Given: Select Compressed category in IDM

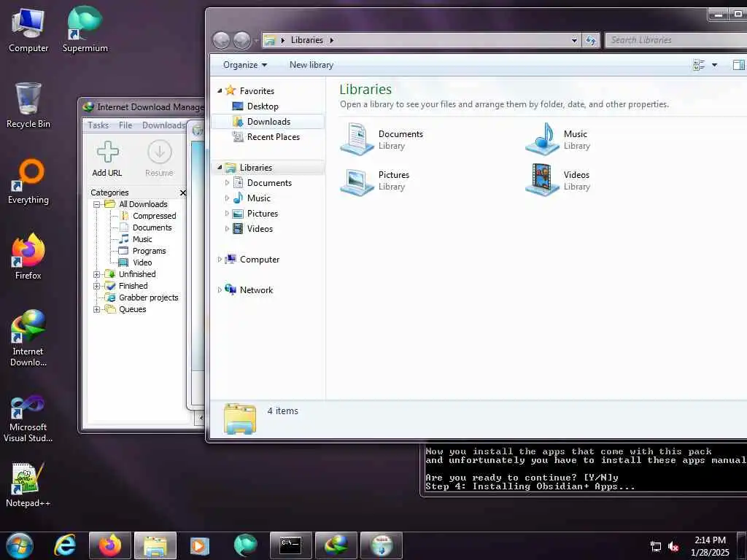Looking at the screenshot, I should coord(155,216).
